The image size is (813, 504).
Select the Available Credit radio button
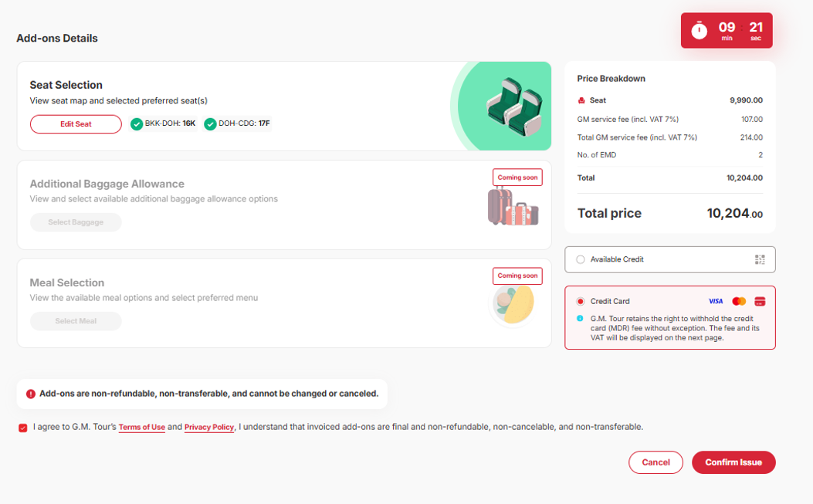point(580,259)
